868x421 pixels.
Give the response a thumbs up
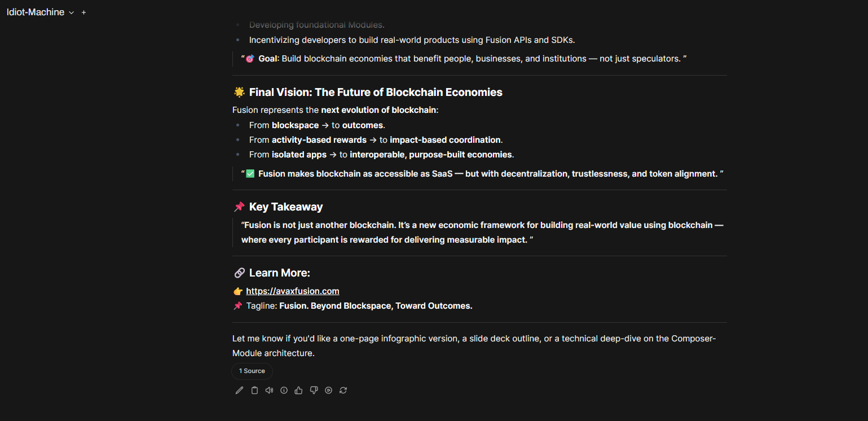[299, 390]
